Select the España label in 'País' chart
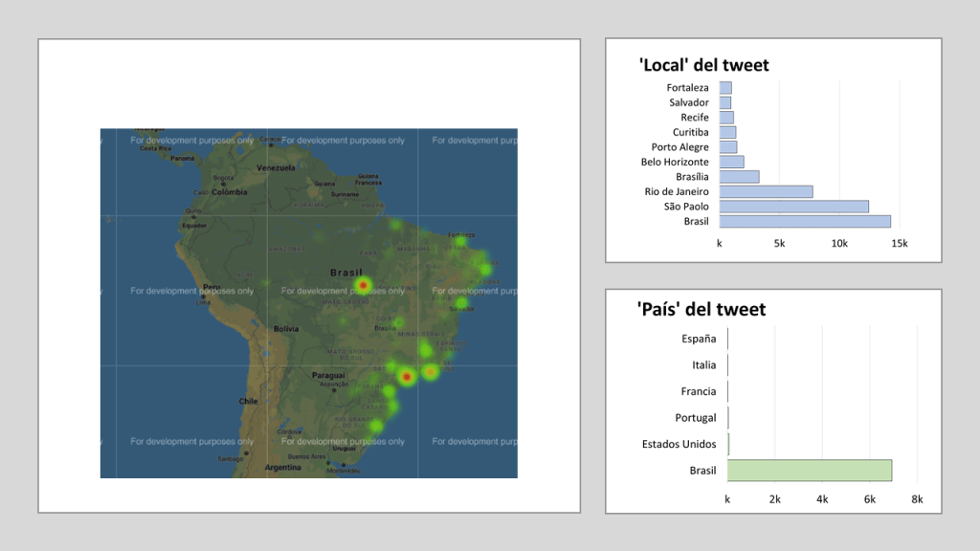This screenshot has width=980, height=551. (699, 339)
